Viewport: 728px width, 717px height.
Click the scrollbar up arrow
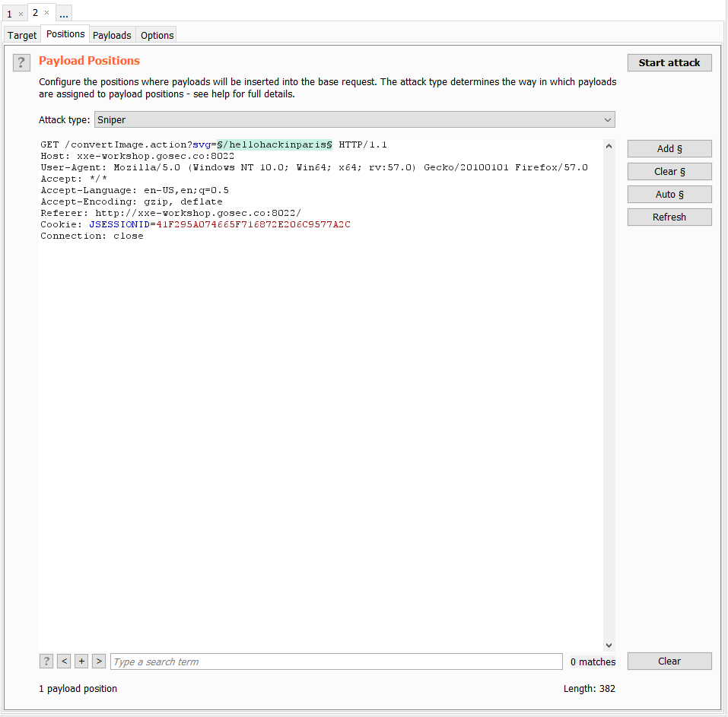click(609, 144)
